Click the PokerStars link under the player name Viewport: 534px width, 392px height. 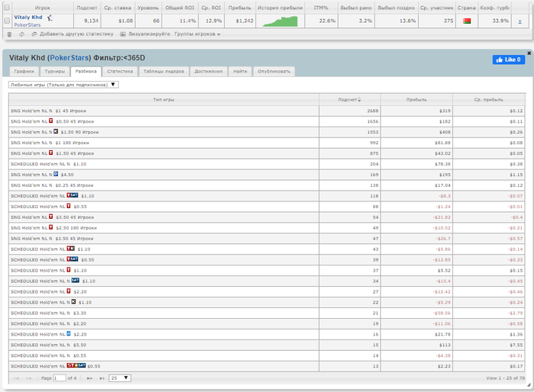click(x=27, y=25)
